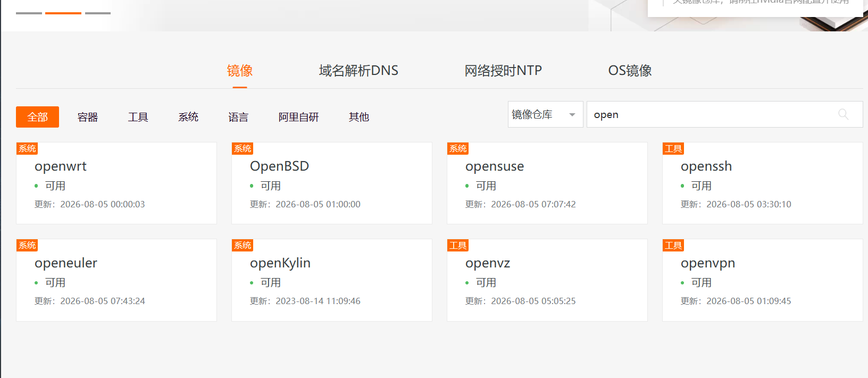Click the 工具 tag on openvpn card

tap(673, 245)
